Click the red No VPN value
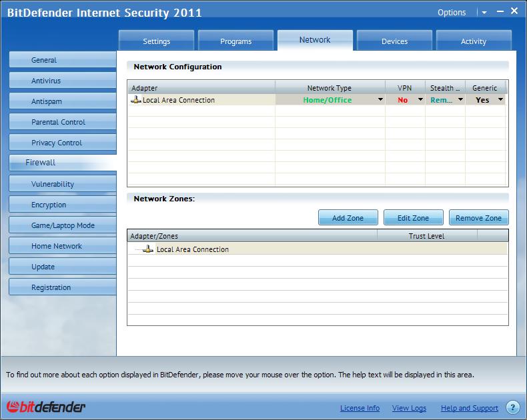This screenshot has height=420, width=527. click(x=403, y=100)
